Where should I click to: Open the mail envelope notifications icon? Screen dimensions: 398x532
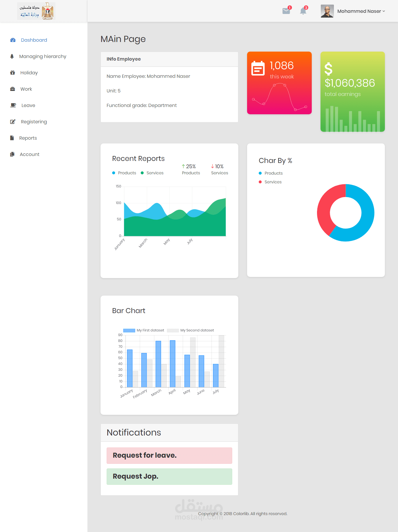[286, 11]
